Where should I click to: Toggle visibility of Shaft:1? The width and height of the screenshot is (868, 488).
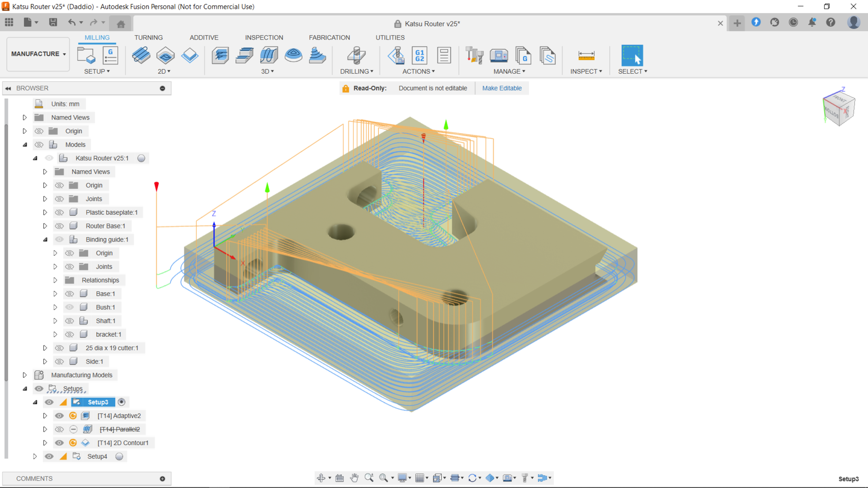click(x=69, y=321)
